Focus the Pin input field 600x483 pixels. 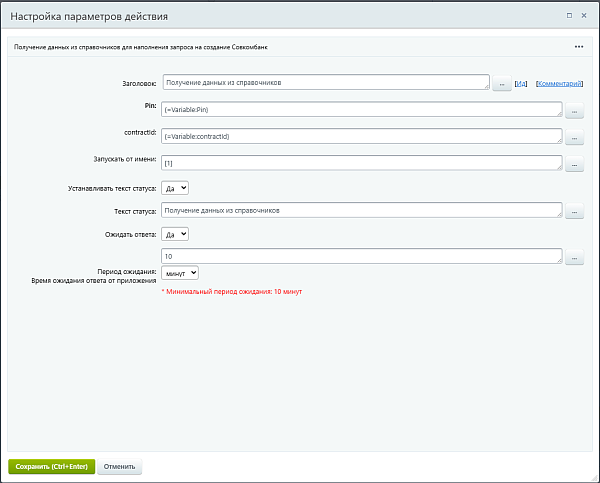click(x=362, y=109)
